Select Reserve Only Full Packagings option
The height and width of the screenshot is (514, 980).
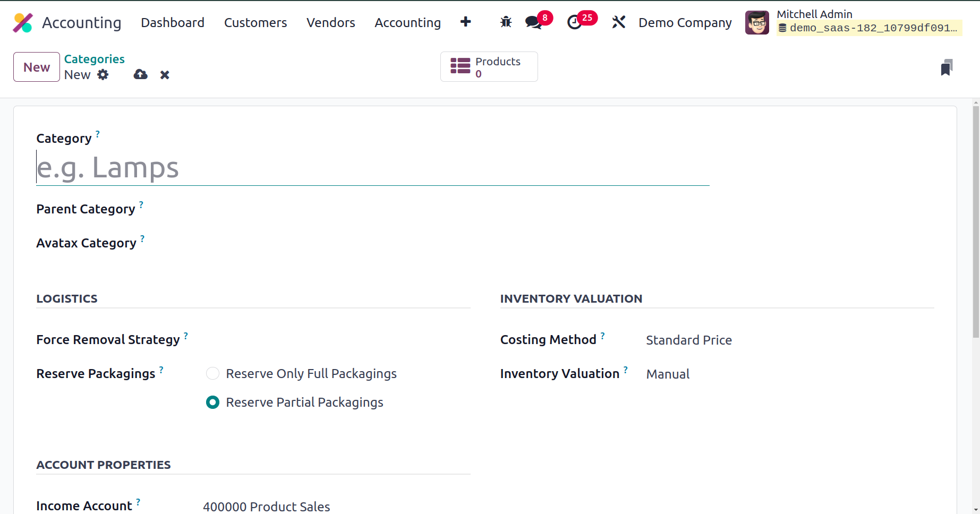(x=212, y=374)
